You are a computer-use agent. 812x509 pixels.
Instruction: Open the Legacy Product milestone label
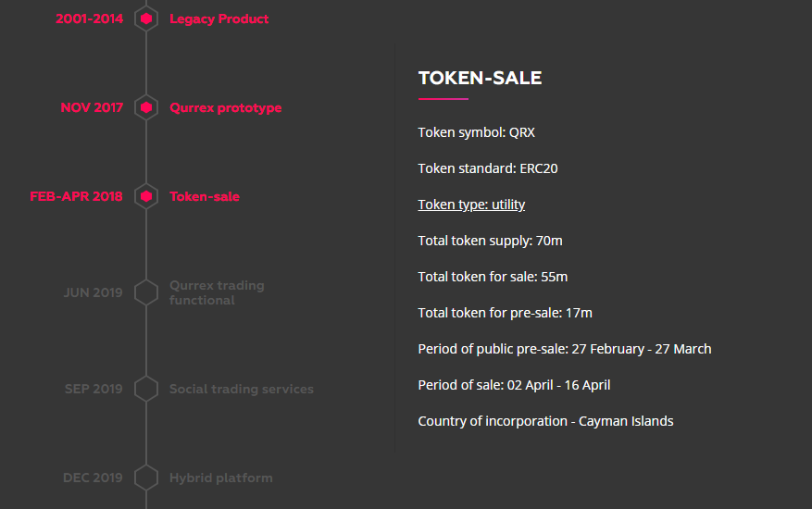(x=219, y=19)
